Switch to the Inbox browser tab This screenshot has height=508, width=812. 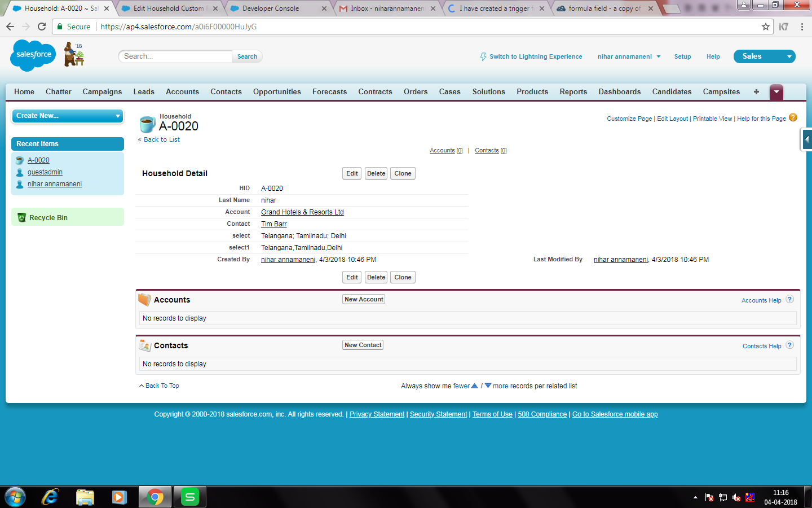tap(388, 8)
